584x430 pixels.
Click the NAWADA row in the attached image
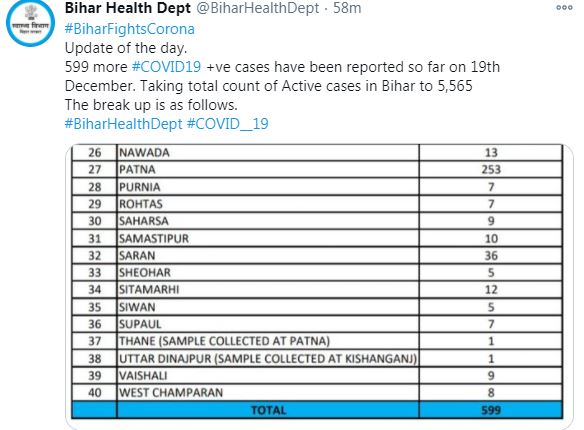click(317, 153)
